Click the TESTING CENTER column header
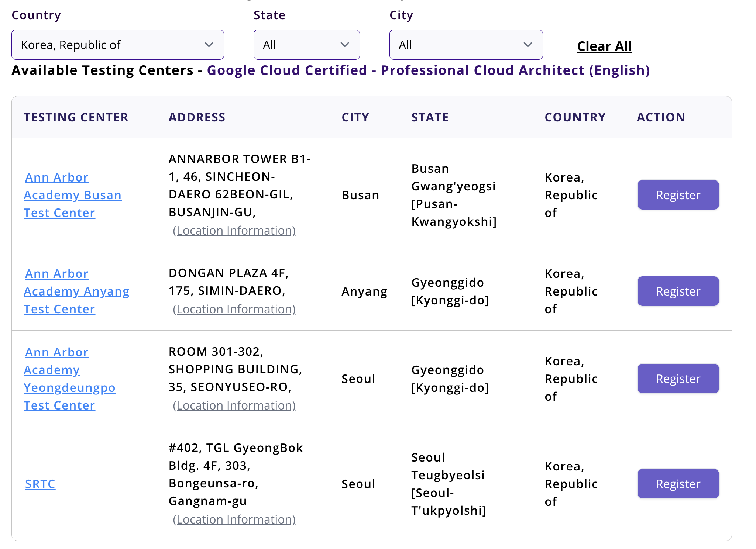Image resolution: width=756 pixels, height=549 pixels. tap(76, 117)
